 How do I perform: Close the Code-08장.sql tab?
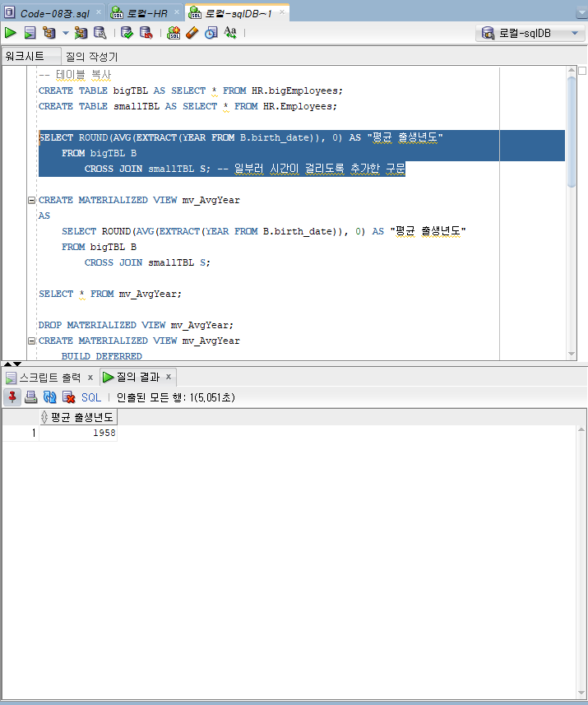click(99, 12)
